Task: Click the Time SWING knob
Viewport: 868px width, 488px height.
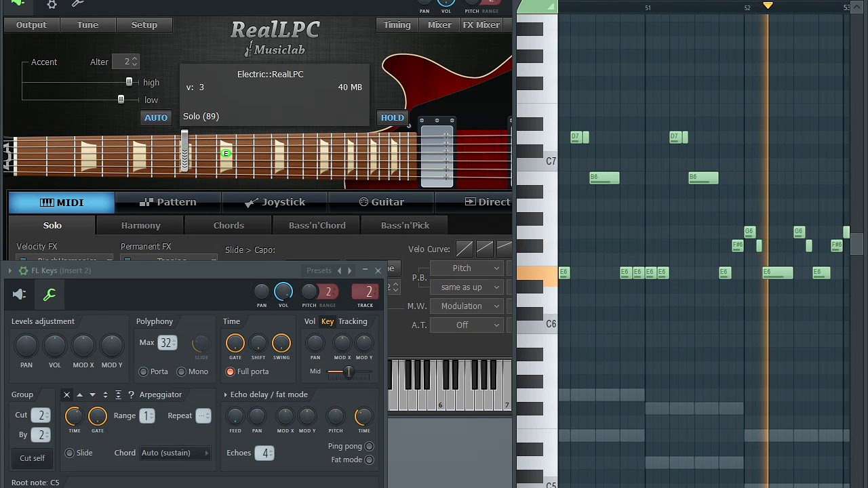Action: coord(281,344)
